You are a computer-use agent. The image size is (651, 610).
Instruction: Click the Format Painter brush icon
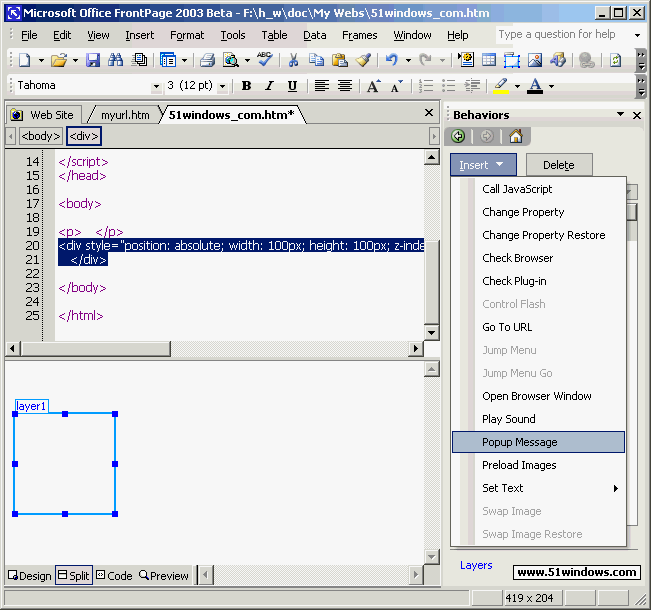click(x=363, y=60)
